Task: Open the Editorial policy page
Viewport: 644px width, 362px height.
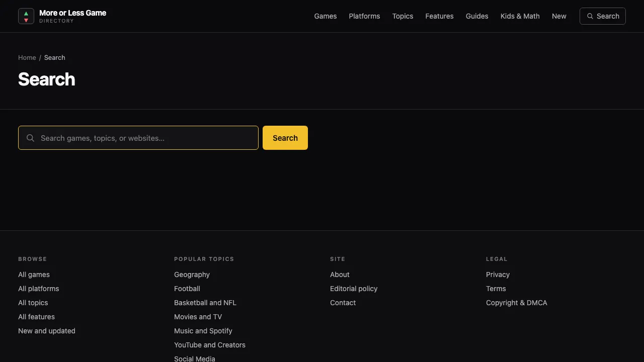Action: (x=354, y=289)
